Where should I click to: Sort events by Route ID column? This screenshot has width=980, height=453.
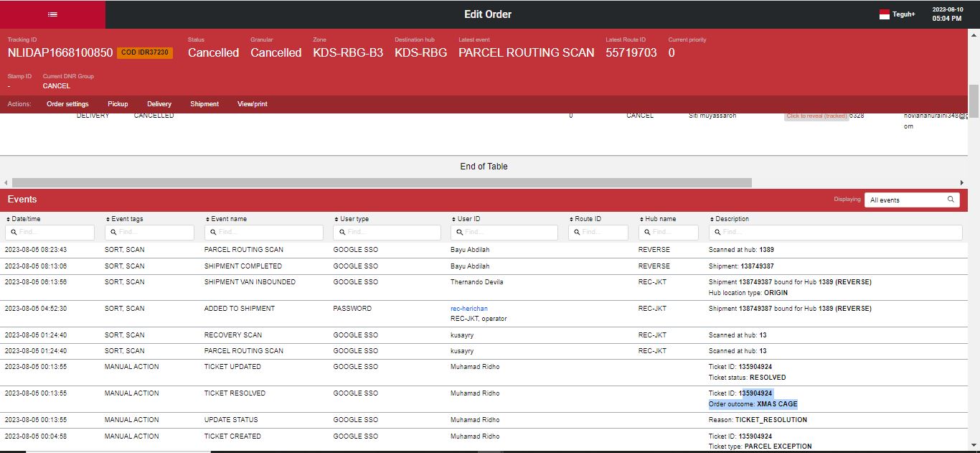585,219
